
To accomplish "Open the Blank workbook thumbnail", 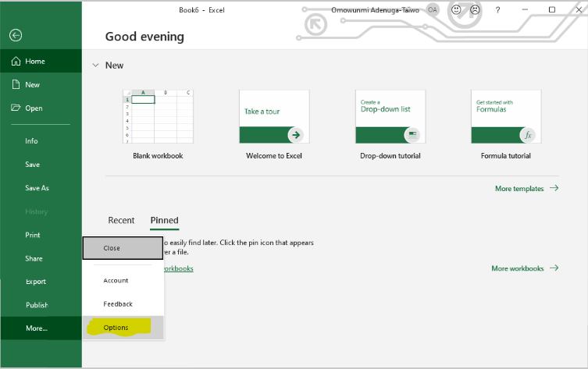I will [x=158, y=116].
